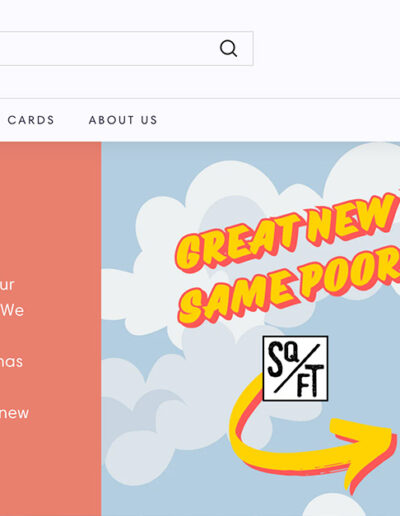
Task: Open the CARDS menu item
Action: pyautogui.click(x=31, y=120)
